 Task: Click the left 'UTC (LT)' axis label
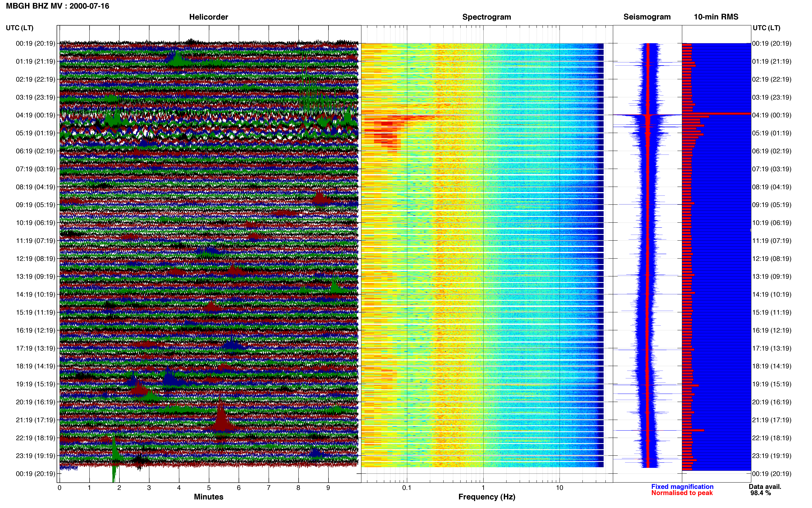(19, 28)
